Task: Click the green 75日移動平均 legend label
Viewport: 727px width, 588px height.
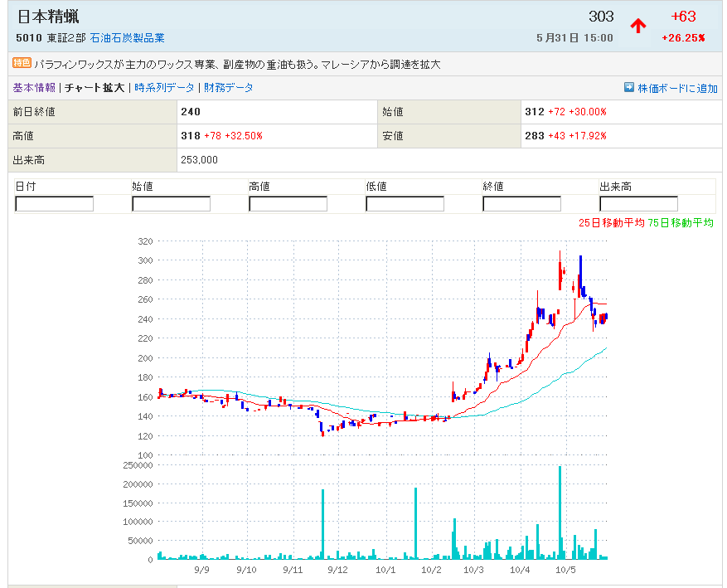Action: (x=681, y=223)
